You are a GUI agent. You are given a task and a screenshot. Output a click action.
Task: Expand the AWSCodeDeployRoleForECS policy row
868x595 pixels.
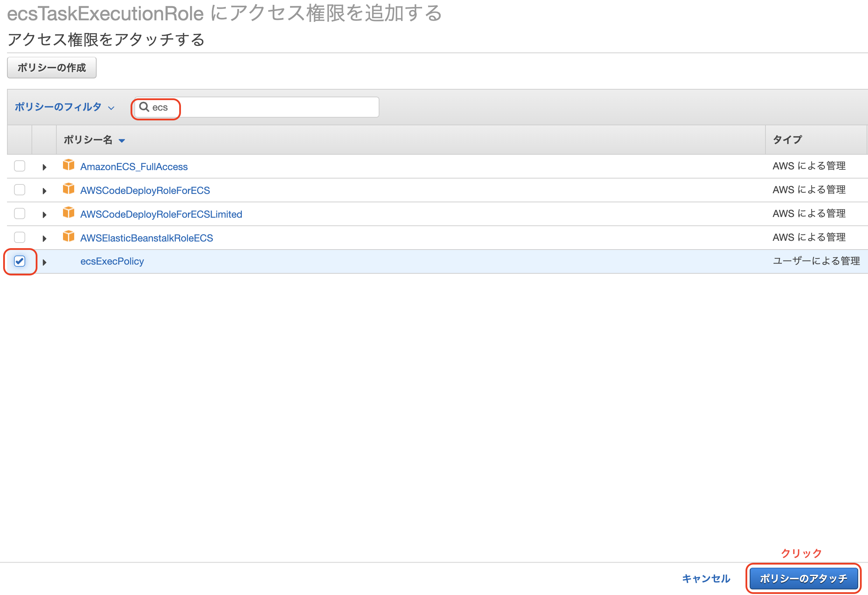44,190
